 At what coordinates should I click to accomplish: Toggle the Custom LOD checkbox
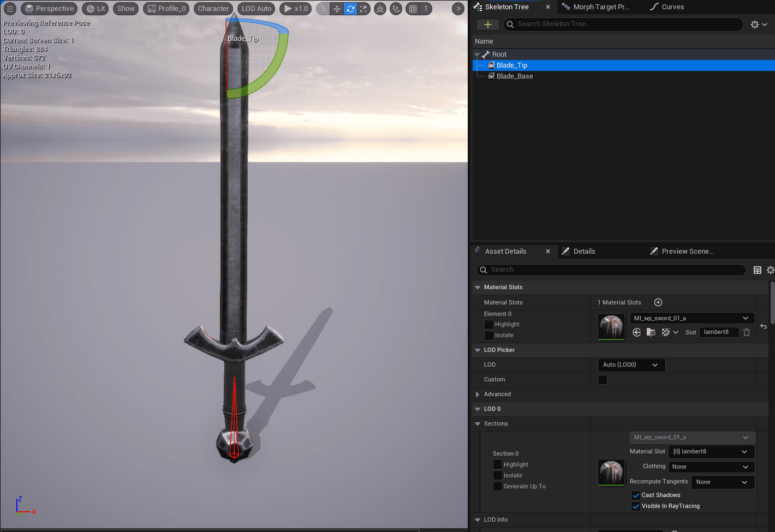click(x=603, y=380)
